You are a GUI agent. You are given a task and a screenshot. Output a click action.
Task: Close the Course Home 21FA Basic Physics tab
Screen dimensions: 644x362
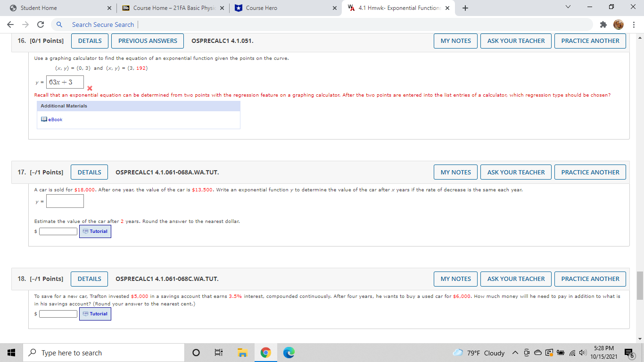(222, 8)
